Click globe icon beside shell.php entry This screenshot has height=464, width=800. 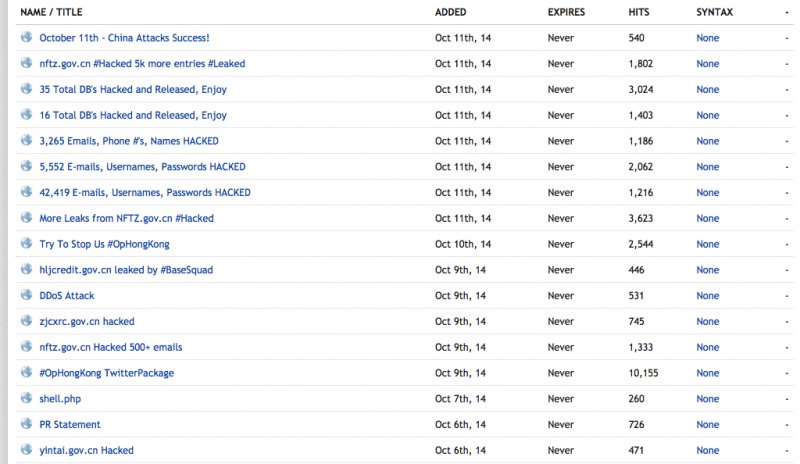(x=27, y=398)
